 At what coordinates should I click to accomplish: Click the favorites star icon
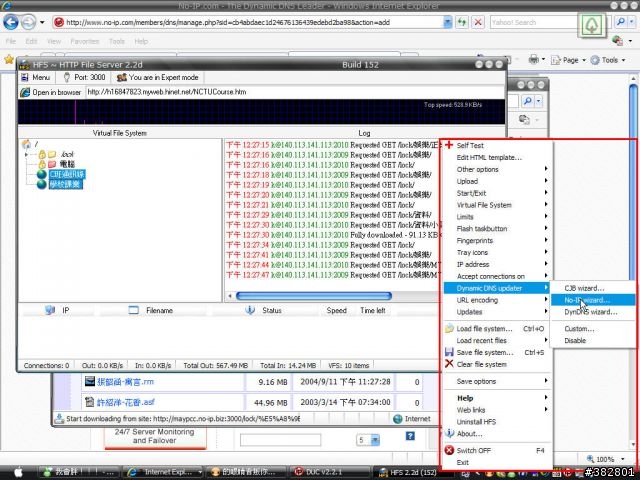pos(9,60)
